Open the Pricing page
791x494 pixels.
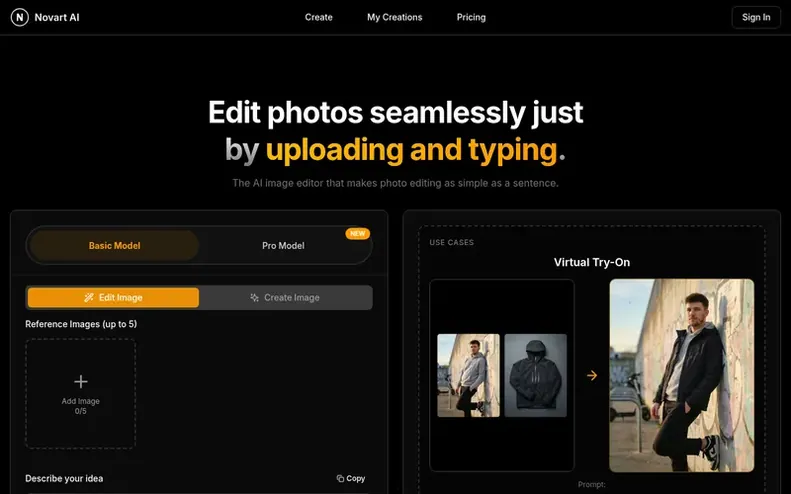[471, 17]
